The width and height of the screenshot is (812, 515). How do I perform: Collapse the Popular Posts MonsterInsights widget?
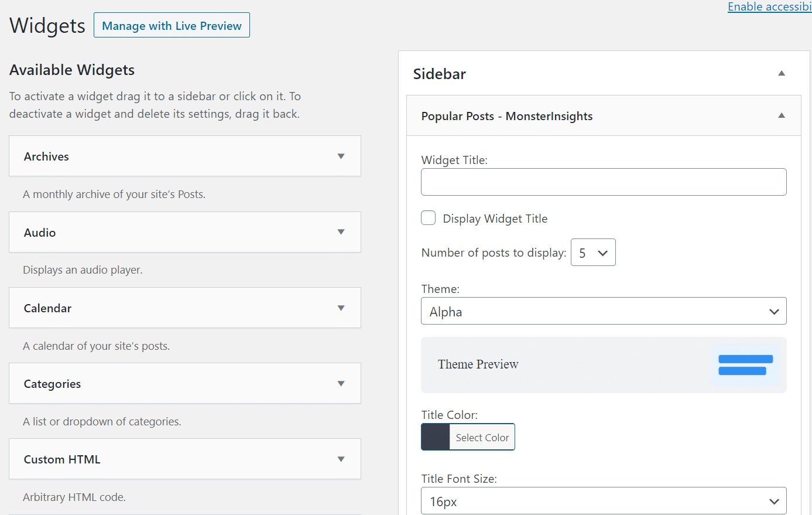tap(781, 115)
